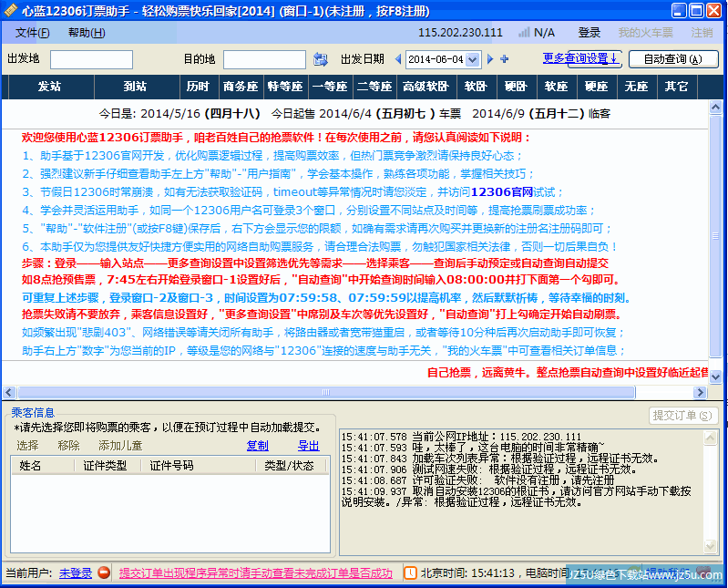Click the clock icon near 北京时间
This screenshot has height=588, width=728.
click(410, 573)
